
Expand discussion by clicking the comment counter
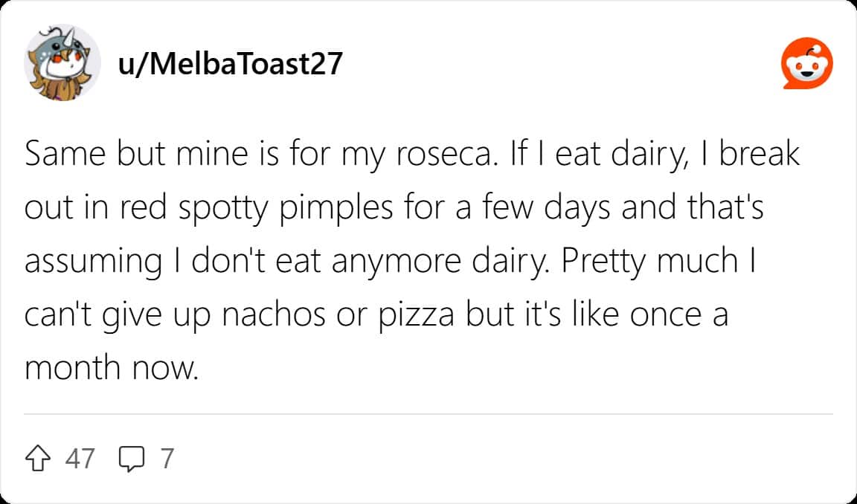click(165, 459)
